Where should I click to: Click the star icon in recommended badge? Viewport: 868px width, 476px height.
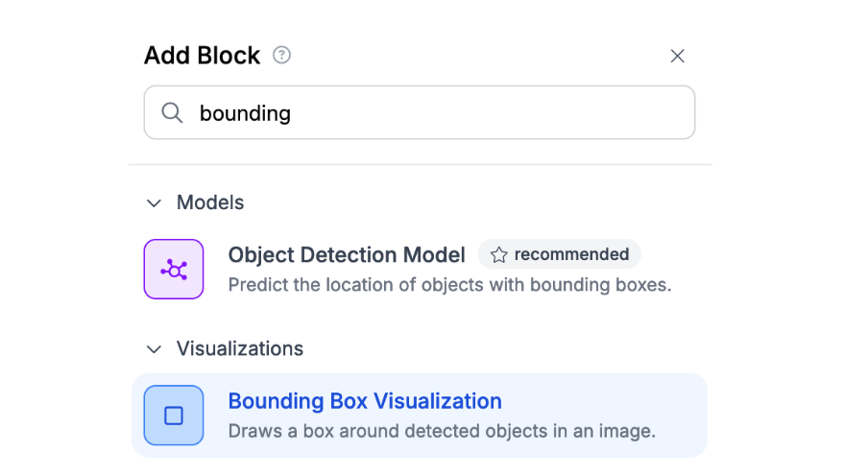499,255
